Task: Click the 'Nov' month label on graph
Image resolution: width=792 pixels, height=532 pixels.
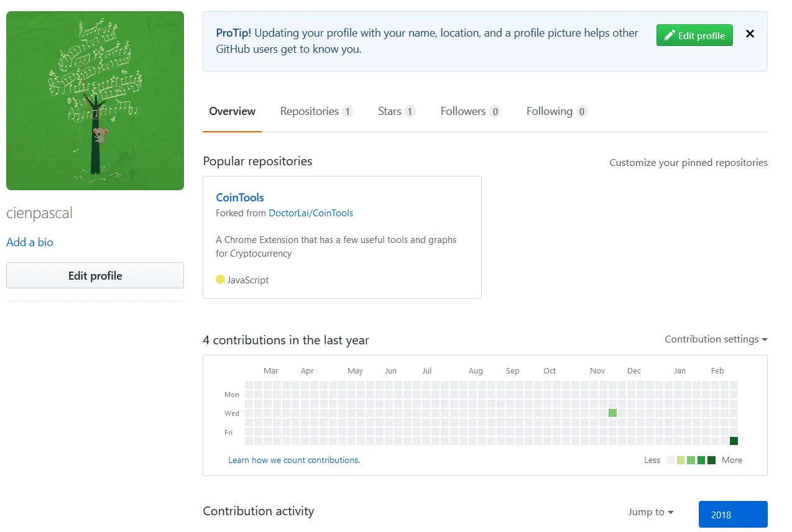Action: [x=597, y=370]
